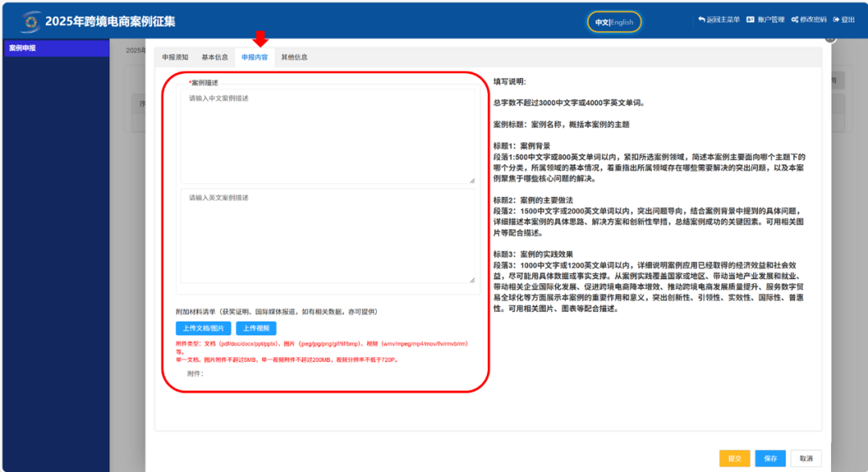Cancel the dialog with 取消 button

click(x=806, y=458)
